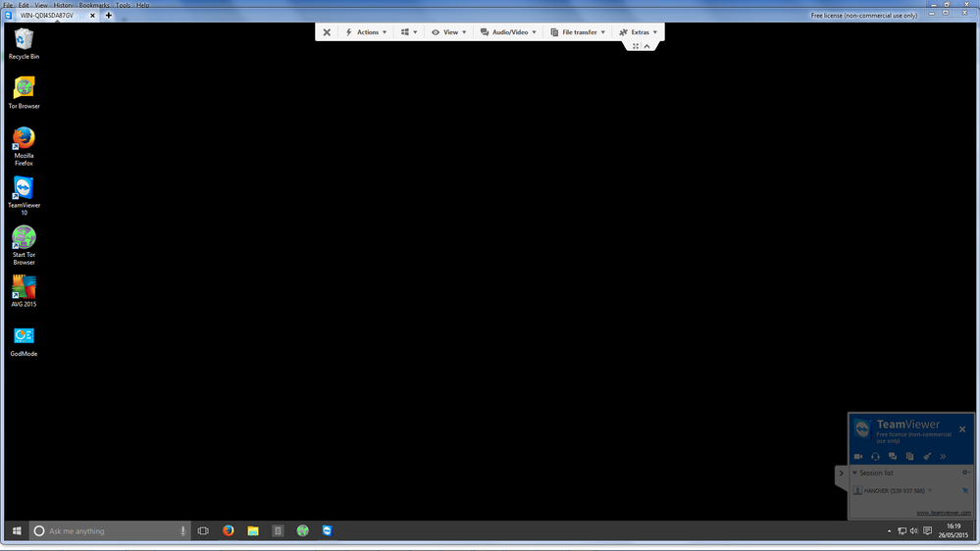Click the remote Windows Start button

pyautogui.click(x=17, y=531)
